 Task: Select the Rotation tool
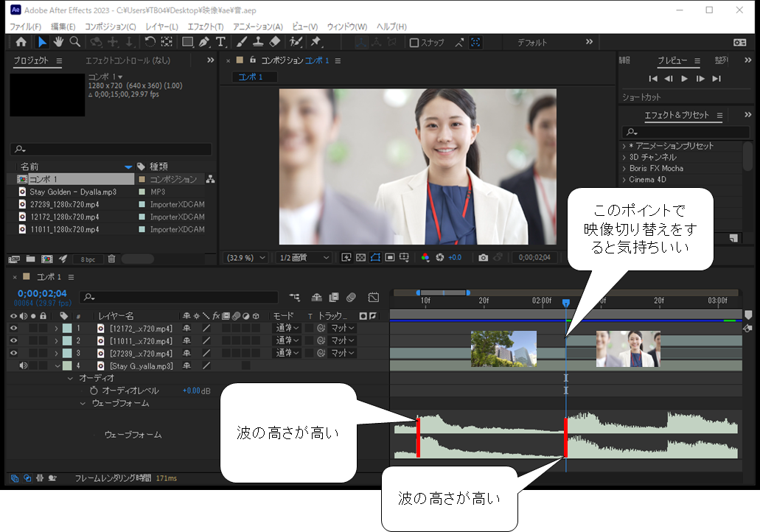coord(150,42)
